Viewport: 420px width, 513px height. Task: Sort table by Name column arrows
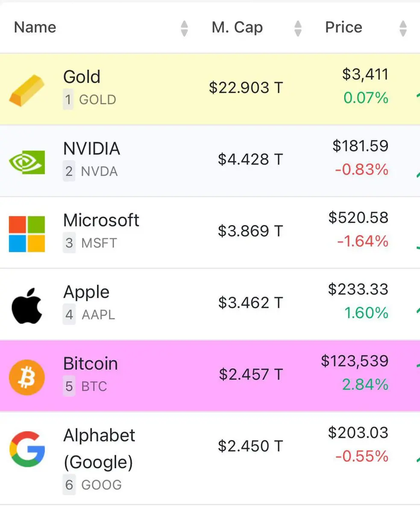(184, 29)
